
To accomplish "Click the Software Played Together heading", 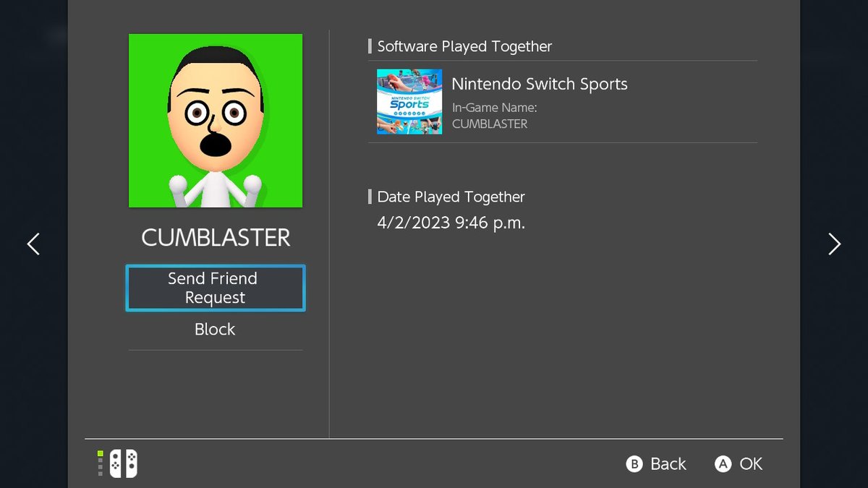I will pyautogui.click(x=464, y=46).
